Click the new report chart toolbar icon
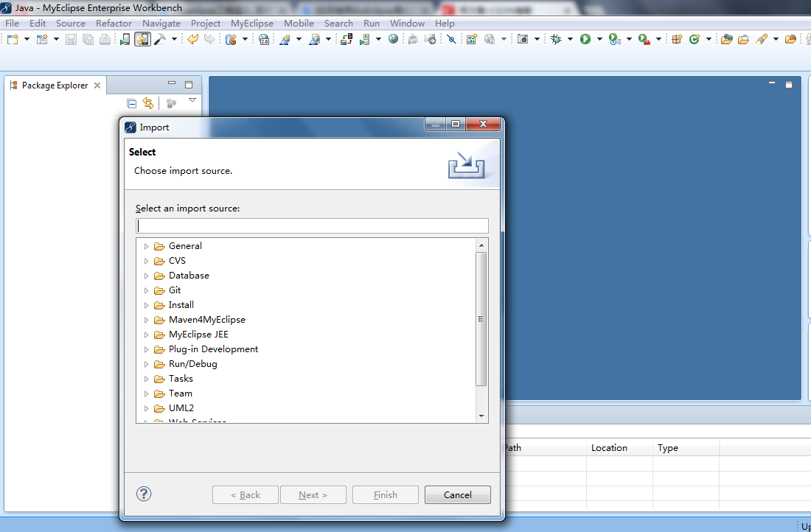Viewport: 811px width, 532px height. tap(471, 39)
